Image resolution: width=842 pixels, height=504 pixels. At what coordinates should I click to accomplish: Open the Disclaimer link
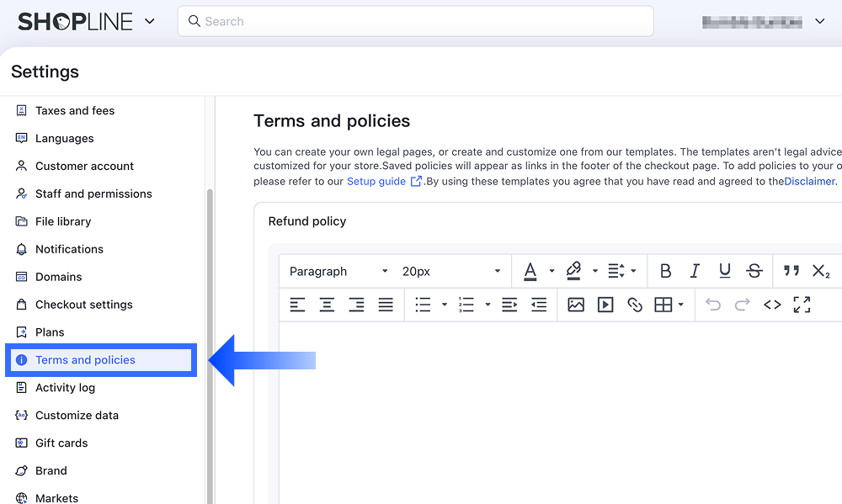pyautogui.click(x=809, y=181)
